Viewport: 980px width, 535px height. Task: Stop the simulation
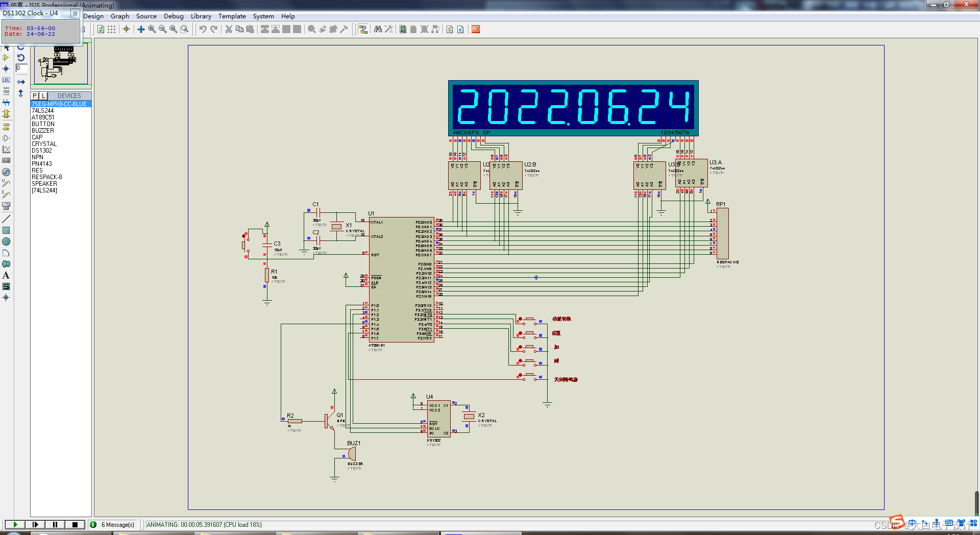click(75, 525)
